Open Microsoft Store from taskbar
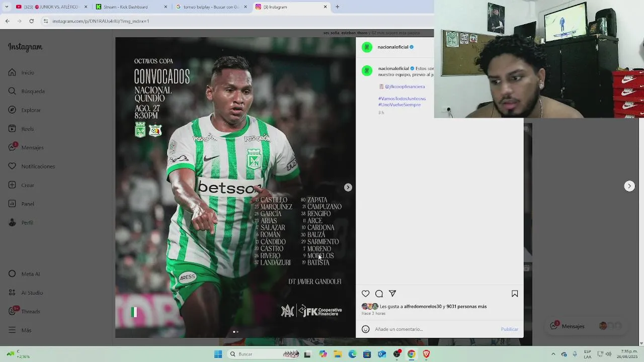The height and width of the screenshot is (362, 644). click(367, 354)
